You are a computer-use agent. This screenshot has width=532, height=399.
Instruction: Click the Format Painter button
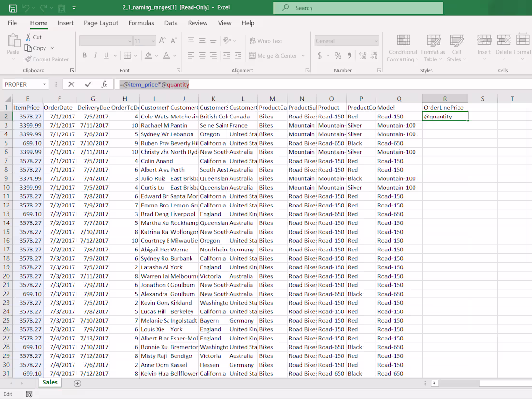(x=46, y=59)
